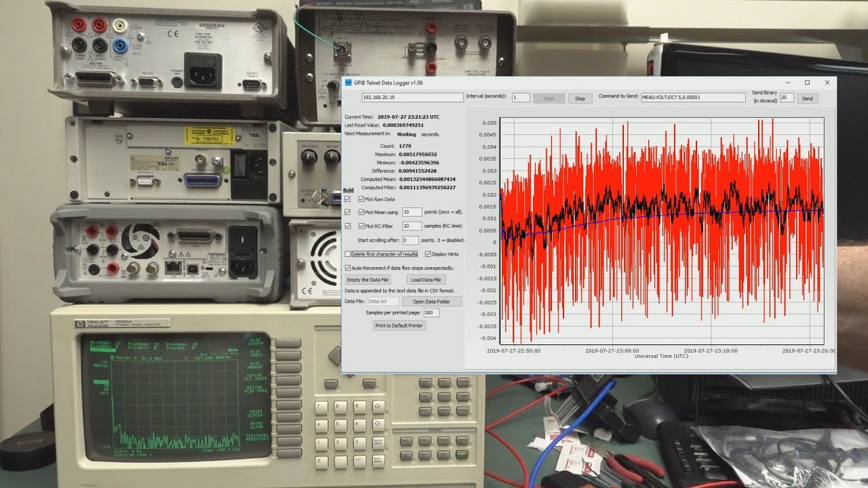
Task: Toggle the Bold checkbox beside Plot RC-Filter
Action: (x=348, y=226)
